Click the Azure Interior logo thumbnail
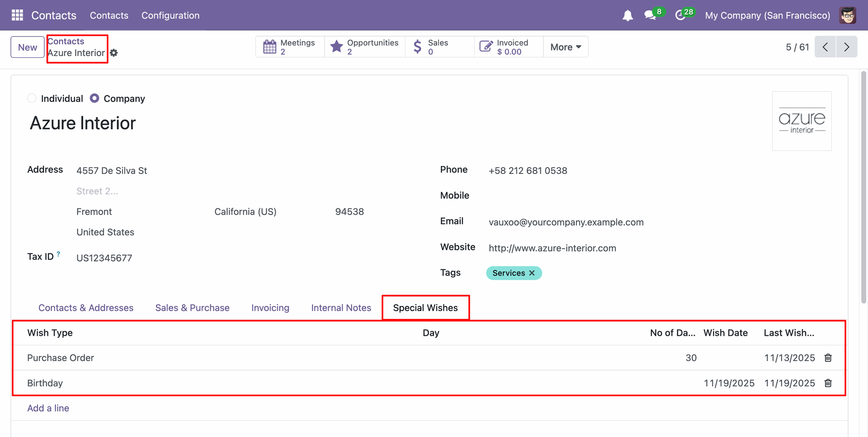 tap(802, 121)
